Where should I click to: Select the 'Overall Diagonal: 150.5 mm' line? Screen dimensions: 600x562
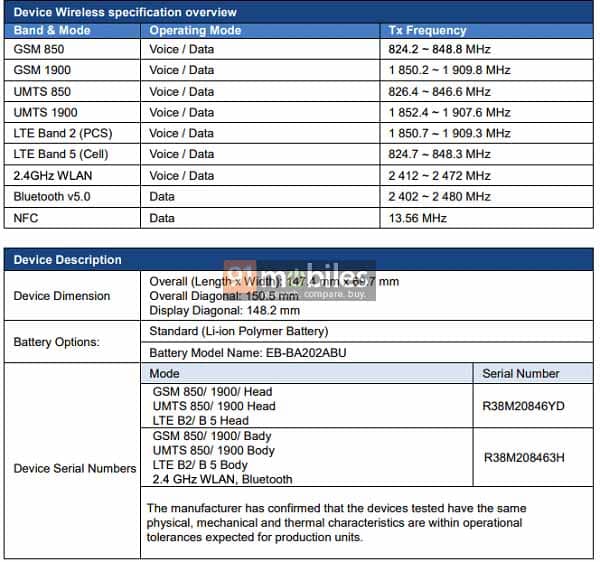[x=224, y=296]
